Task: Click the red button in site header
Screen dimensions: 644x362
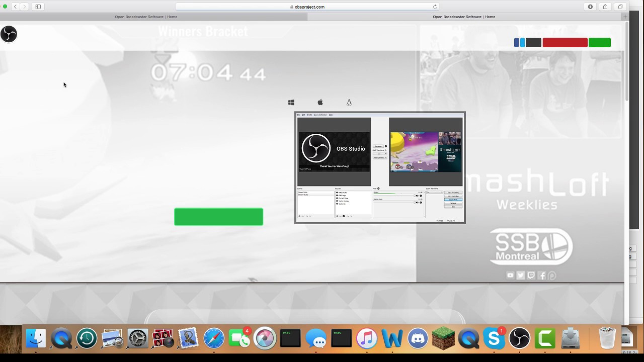Action: point(565,43)
